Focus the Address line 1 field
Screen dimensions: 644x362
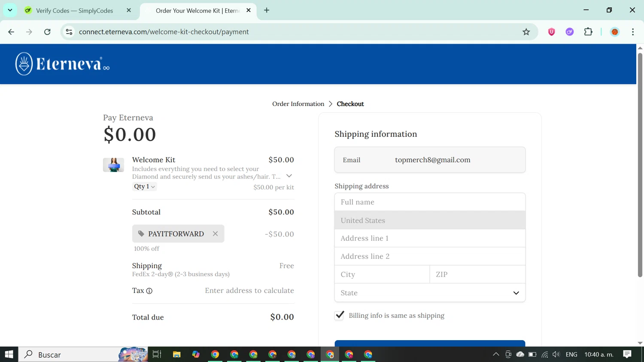[430, 238]
